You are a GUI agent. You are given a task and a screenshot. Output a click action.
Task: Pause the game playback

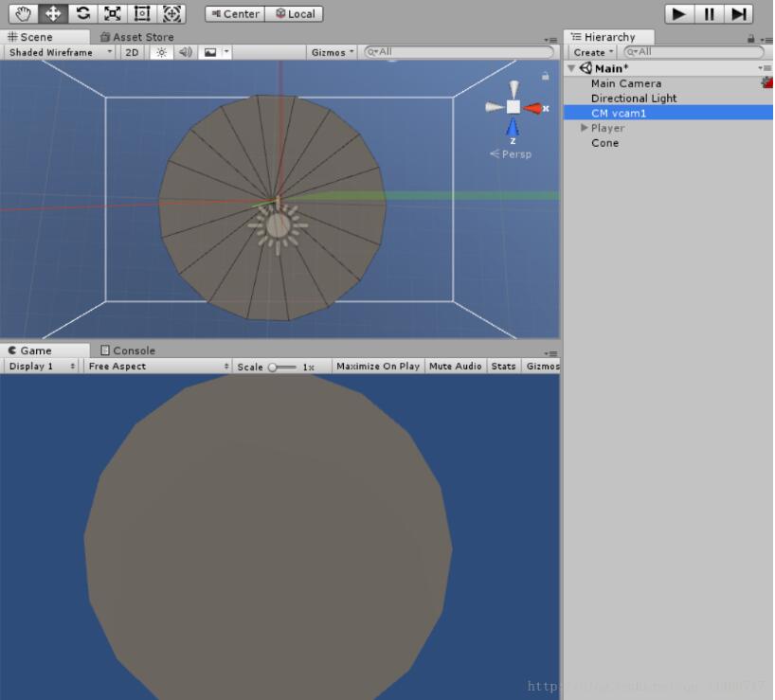pos(709,14)
